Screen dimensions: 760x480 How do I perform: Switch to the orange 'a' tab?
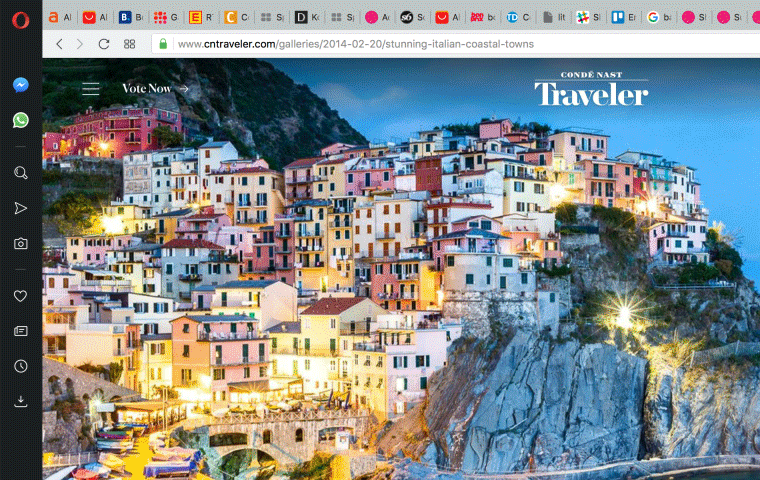pos(60,17)
